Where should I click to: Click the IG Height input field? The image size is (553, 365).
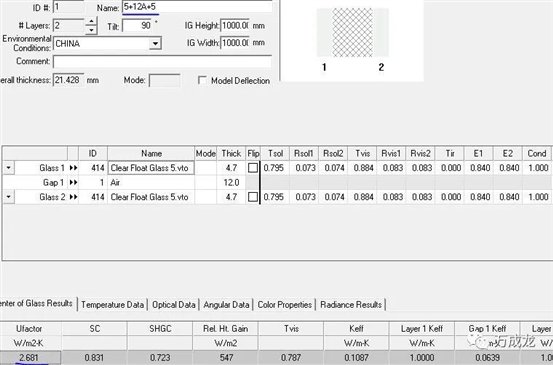coord(235,25)
